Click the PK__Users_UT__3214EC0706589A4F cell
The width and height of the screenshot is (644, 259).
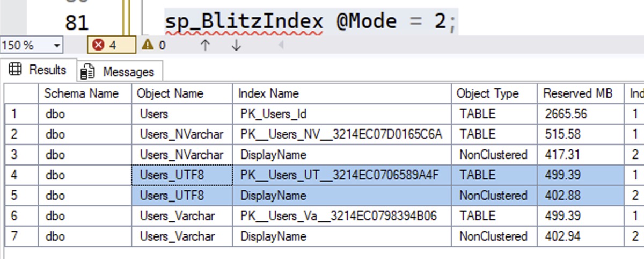pyautogui.click(x=342, y=175)
